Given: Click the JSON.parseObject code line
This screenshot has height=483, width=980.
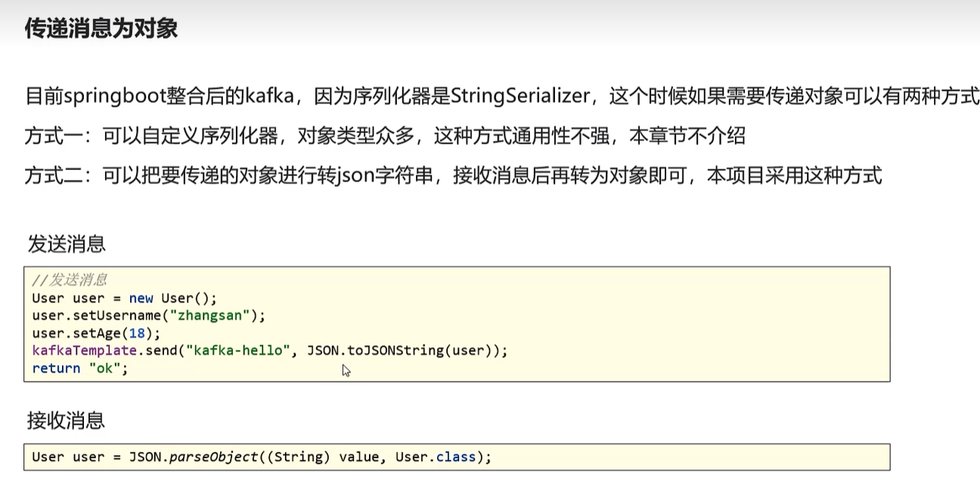Looking at the screenshot, I should (262, 457).
